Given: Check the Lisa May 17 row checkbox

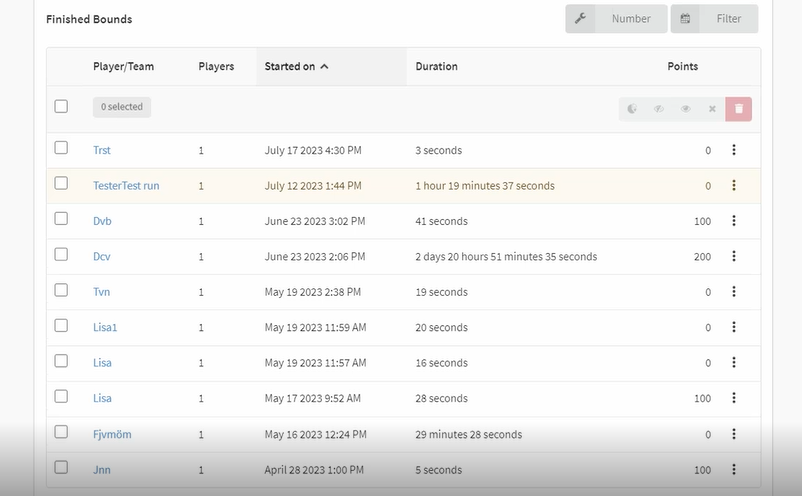Looking at the screenshot, I should pyautogui.click(x=61, y=396).
